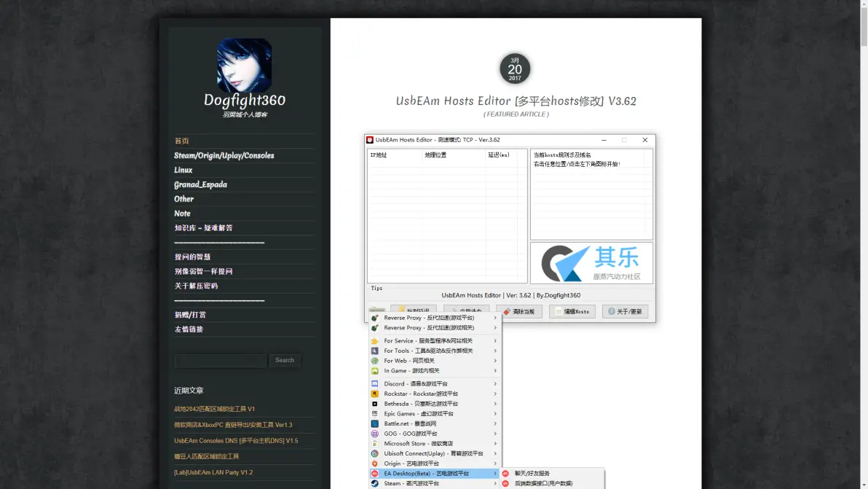Image resolution: width=868 pixels, height=489 pixels.
Task: Open recent post 战地2042匹配区域锁定工具 V1
Action: tap(215, 410)
